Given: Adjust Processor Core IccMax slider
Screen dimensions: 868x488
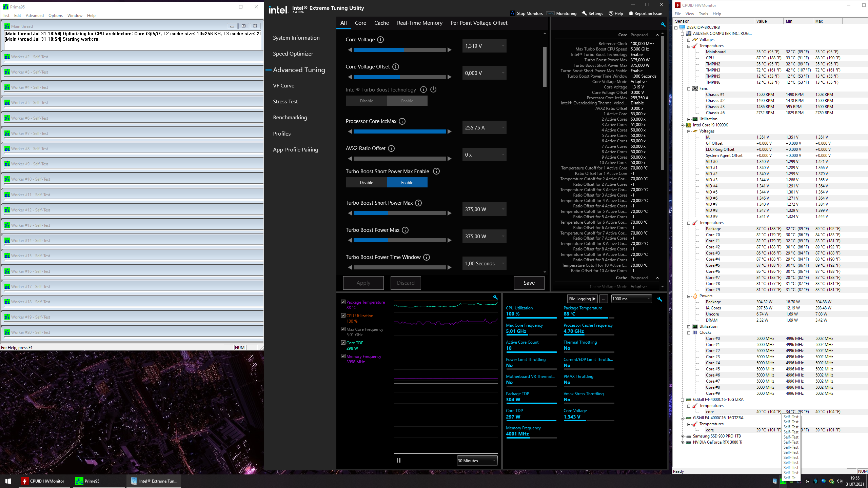Looking at the screenshot, I should point(399,131).
